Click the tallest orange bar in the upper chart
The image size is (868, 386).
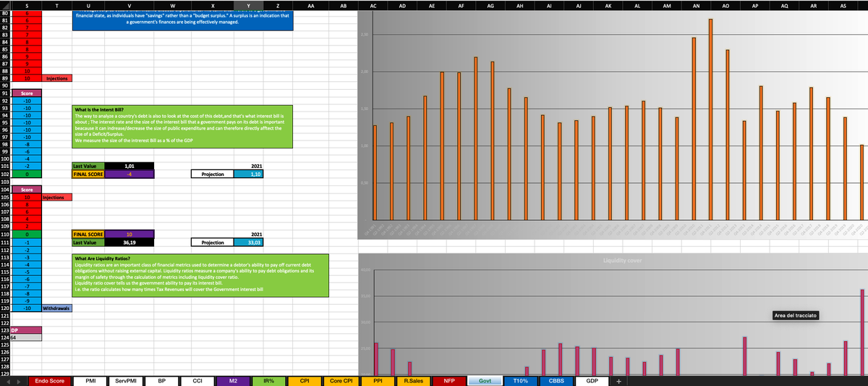coord(710,119)
